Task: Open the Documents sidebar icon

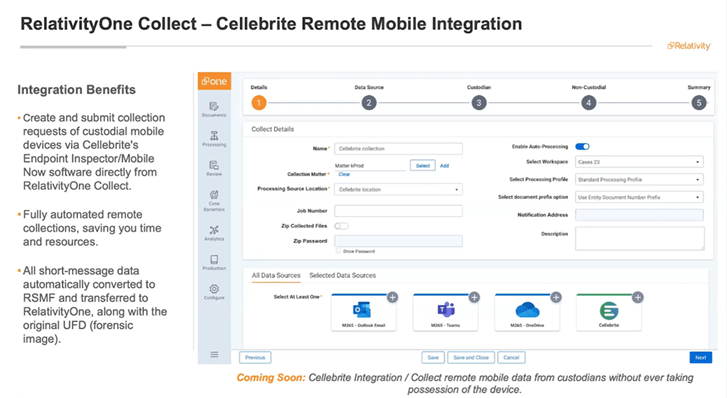Action: click(214, 109)
